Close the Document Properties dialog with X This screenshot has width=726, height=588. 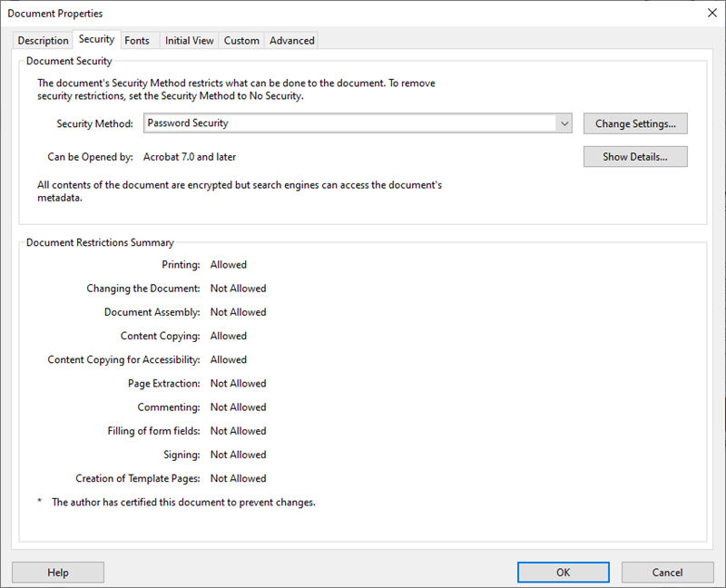click(712, 13)
